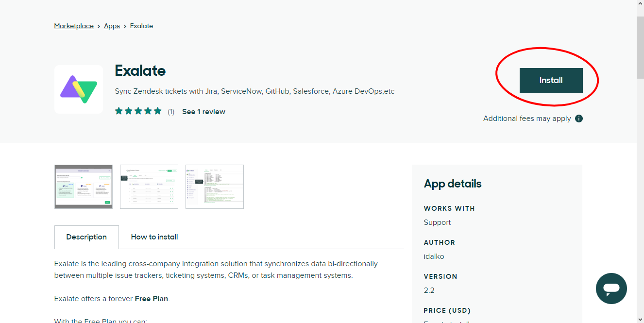Screen dimensions: 644x323
Task: Go to Marketplace breadcrumb link
Action: 74,26
